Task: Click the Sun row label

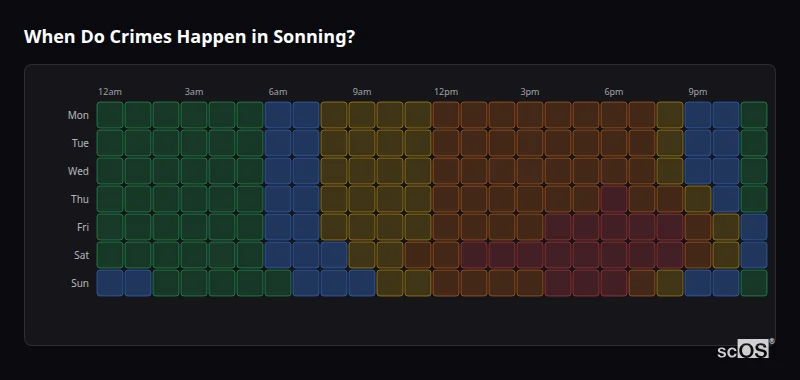Action: coord(80,284)
